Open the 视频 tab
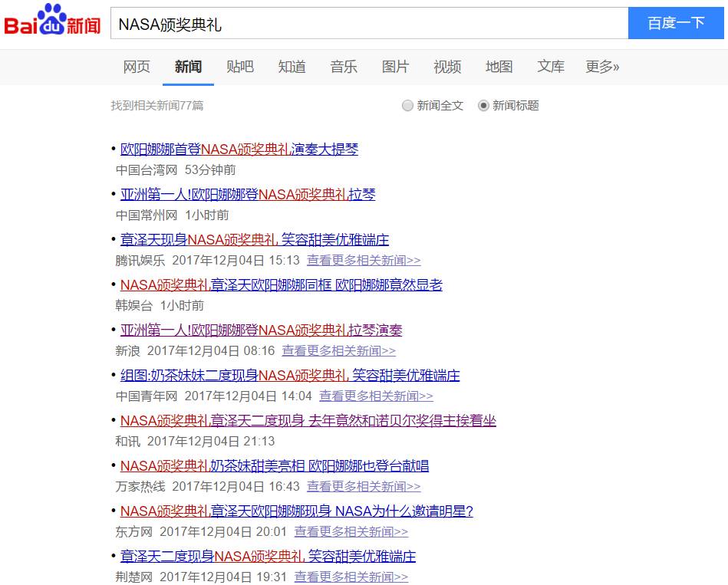This screenshot has height=585, width=728. pyautogui.click(x=447, y=67)
